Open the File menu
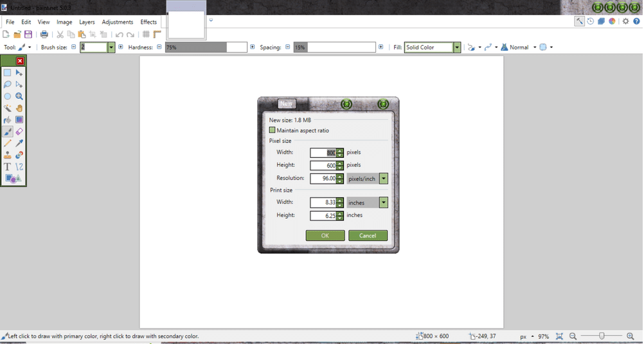The height and width of the screenshot is (344, 644). tap(10, 22)
